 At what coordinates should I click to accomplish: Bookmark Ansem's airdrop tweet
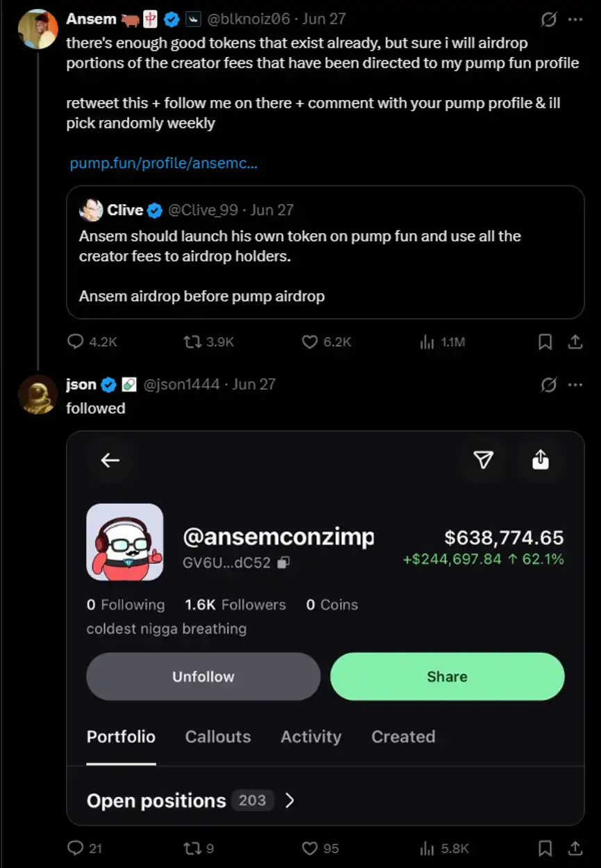tap(545, 342)
